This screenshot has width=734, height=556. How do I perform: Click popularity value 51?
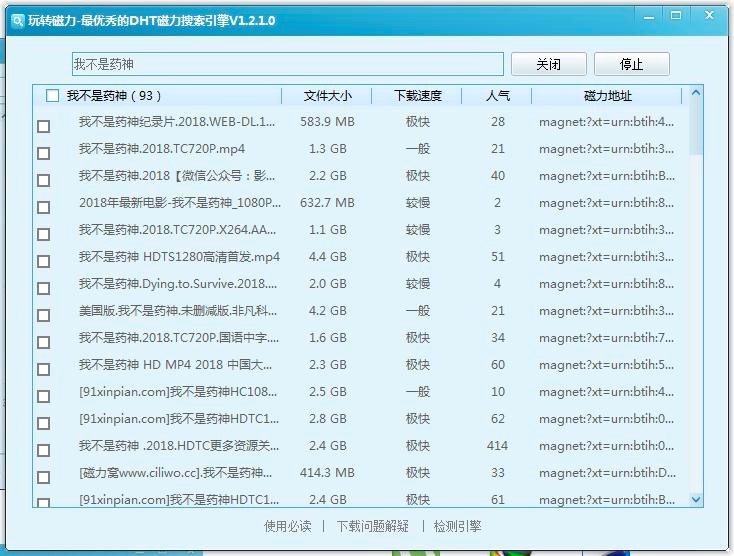498,257
